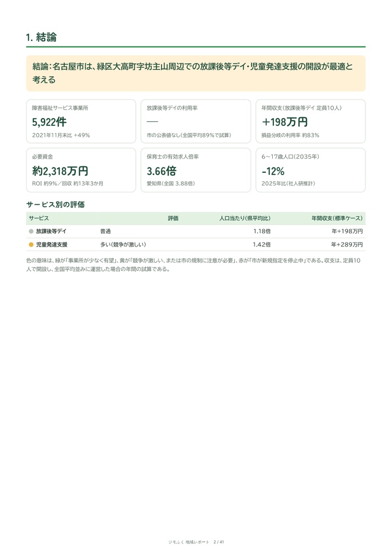Click the '1.18倍' cell

[262, 231]
